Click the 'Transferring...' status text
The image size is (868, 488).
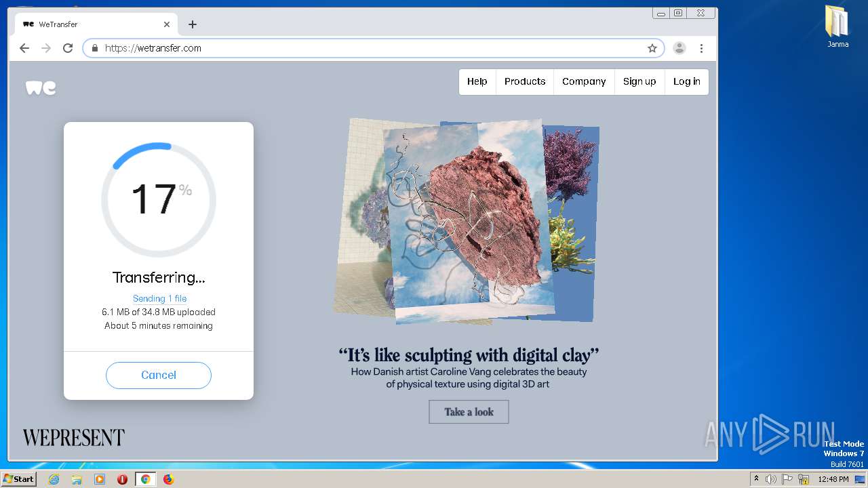tap(159, 277)
